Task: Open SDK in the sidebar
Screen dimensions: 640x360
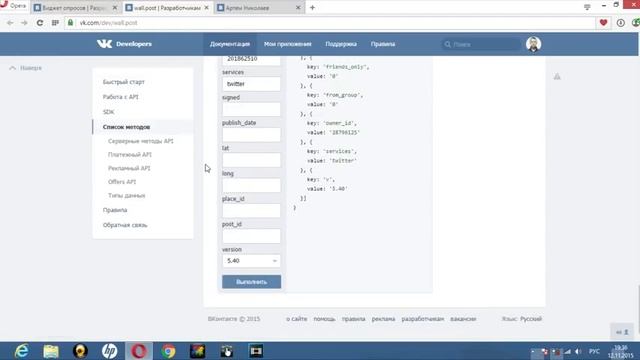Action: (x=109, y=112)
